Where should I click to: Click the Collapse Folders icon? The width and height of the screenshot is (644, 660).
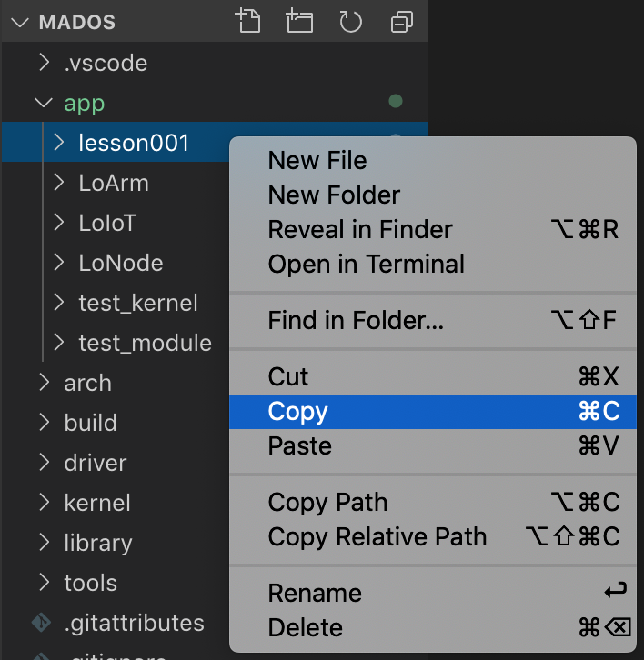click(x=401, y=22)
